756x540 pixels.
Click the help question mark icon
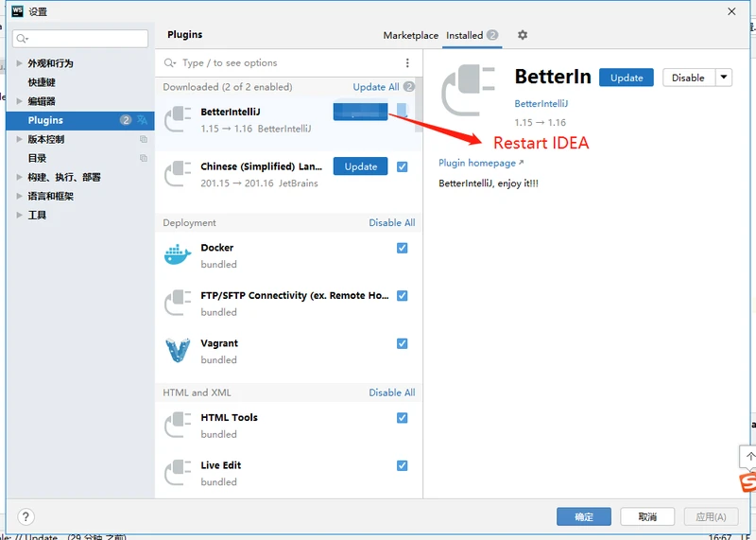pos(26,517)
